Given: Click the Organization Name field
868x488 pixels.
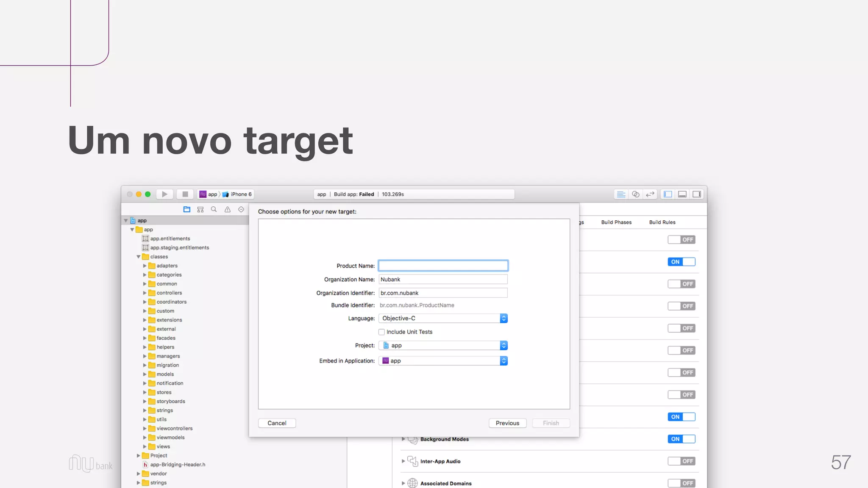Looking at the screenshot, I should 443,279.
